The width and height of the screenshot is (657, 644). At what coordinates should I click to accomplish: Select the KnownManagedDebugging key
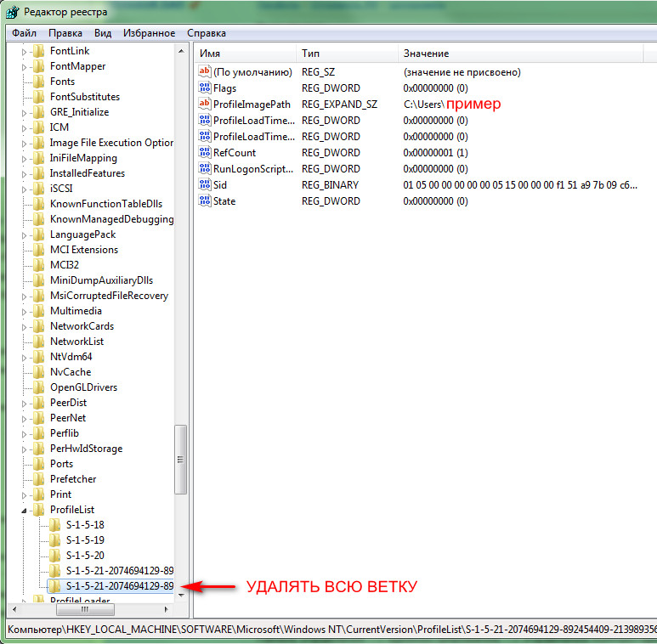[111, 219]
